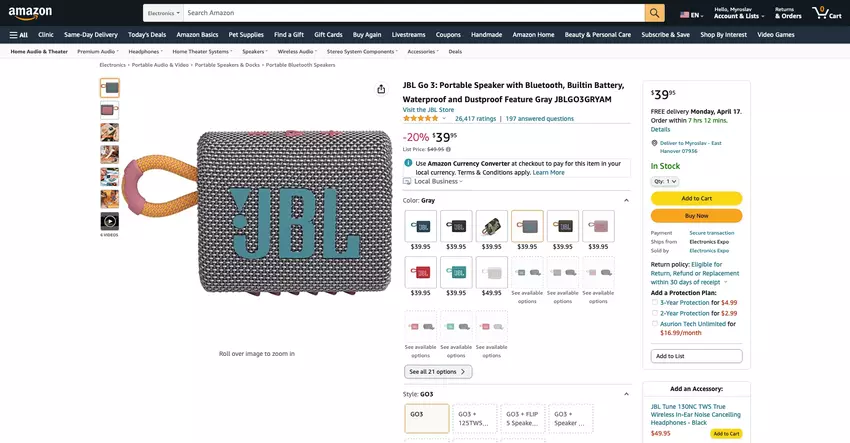Open the Qty quantity dropdown
Screen dimensions: 850x443
pos(665,182)
